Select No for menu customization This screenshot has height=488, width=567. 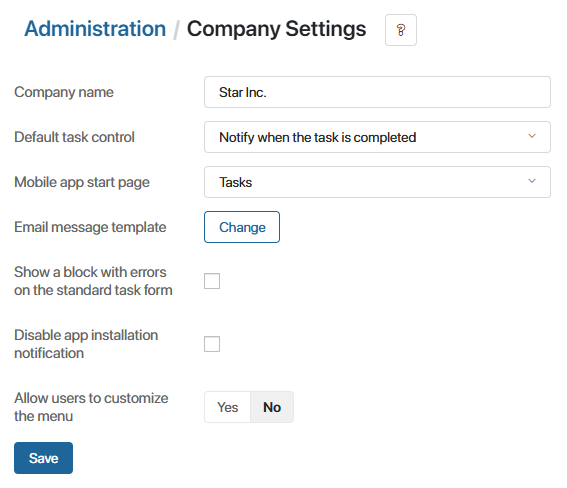272,407
